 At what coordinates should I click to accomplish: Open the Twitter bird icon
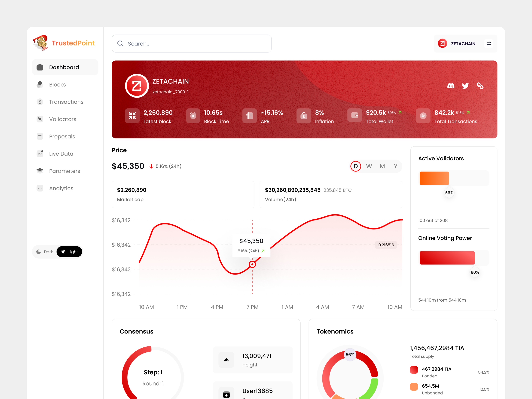tap(465, 86)
